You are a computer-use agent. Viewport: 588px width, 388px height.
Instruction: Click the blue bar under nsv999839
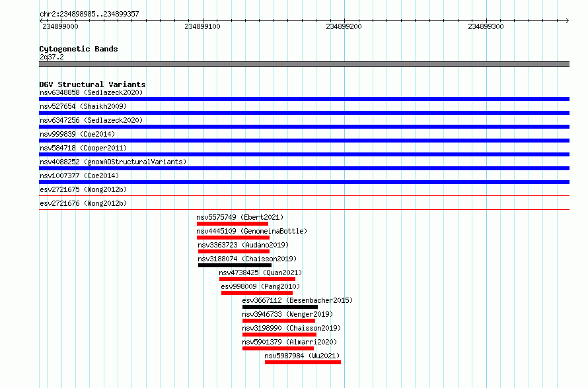(304, 141)
